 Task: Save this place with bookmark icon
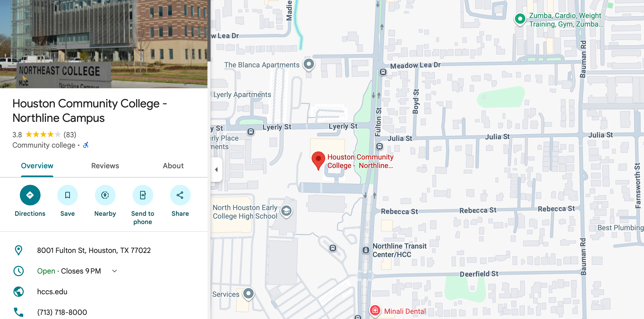pyautogui.click(x=68, y=195)
